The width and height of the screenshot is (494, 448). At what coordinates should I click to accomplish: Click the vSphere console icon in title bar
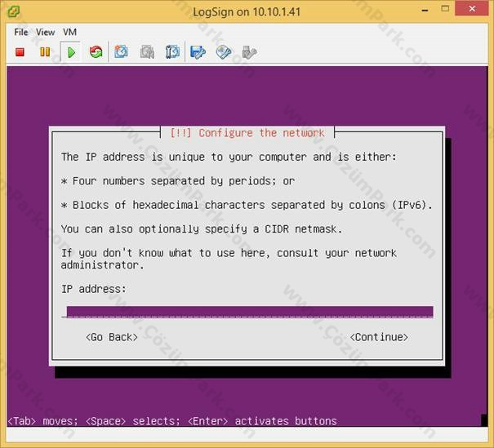[x=14, y=12]
